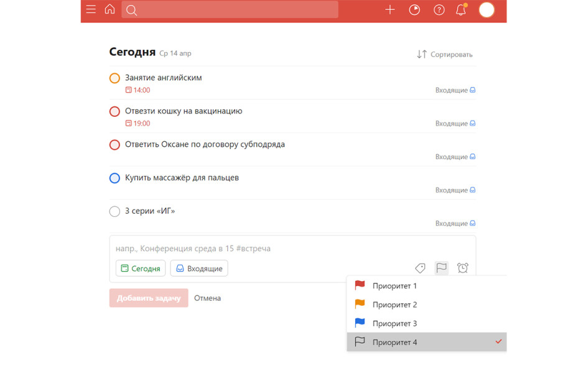Click Входящие link of Занятие английским
The image size is (588, 383).
[455, 90]
